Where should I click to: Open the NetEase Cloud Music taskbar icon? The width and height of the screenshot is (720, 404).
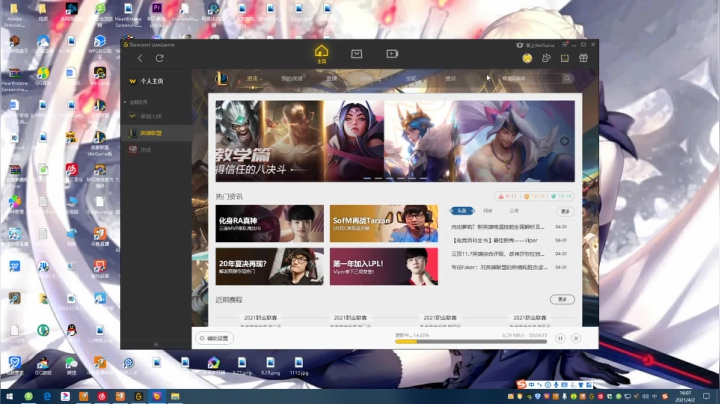click(x=102, y=396)
